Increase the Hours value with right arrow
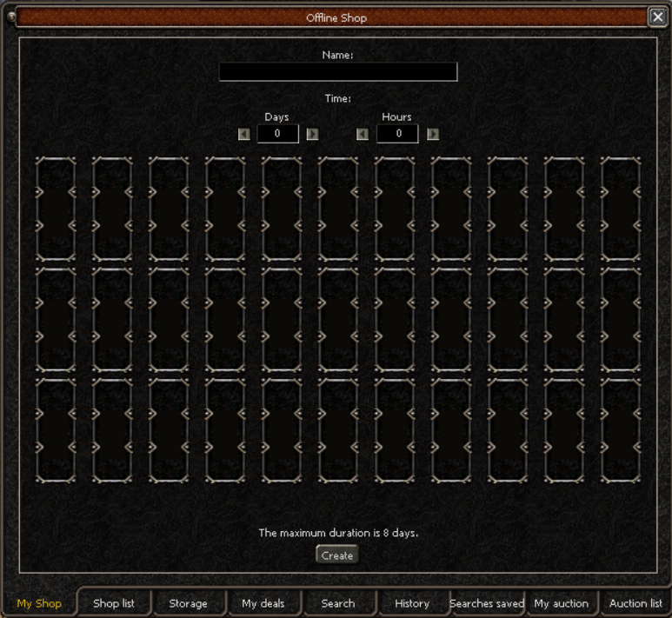Screen dimensions: 672x618 [x=433, y=134]
